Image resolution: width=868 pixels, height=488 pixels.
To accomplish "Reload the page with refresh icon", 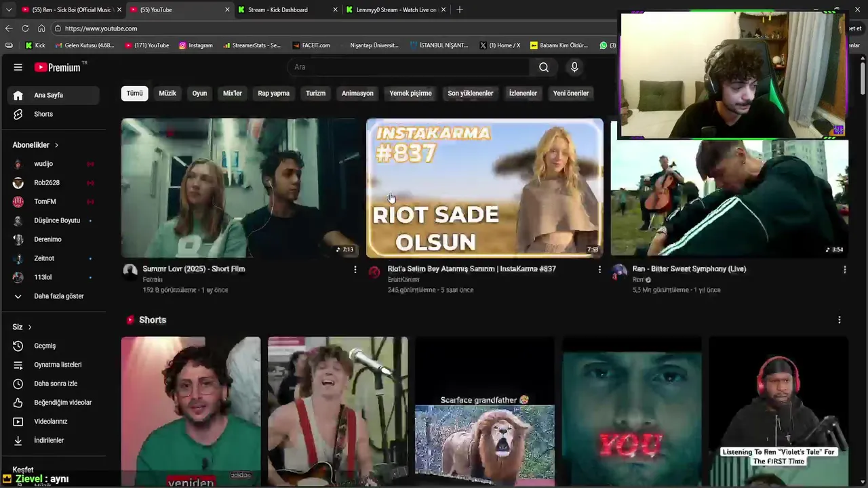I will point(25,28).
